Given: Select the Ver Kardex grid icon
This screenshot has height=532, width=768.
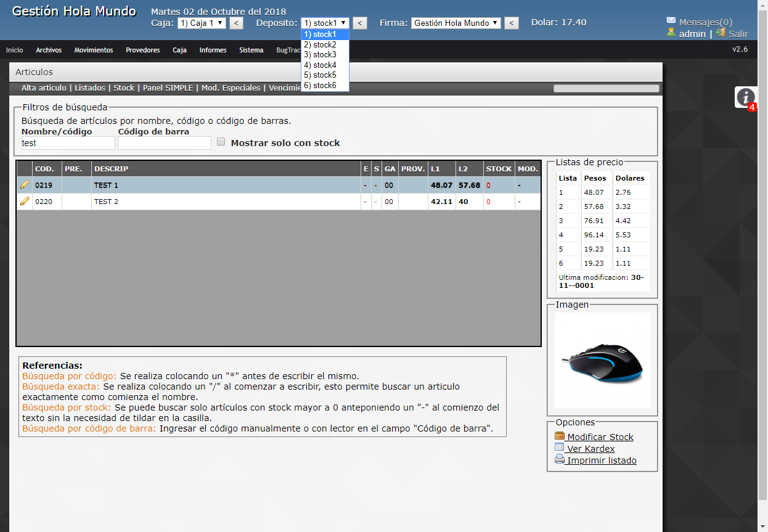Looking at the screenshot, I should pyautogui.click(x=558, y=448).
